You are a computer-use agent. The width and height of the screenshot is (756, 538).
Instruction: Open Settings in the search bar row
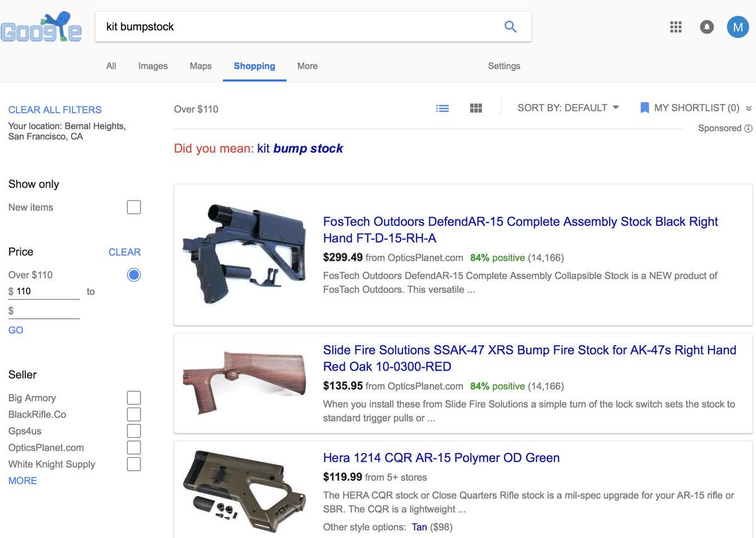[x=504, y=66]
